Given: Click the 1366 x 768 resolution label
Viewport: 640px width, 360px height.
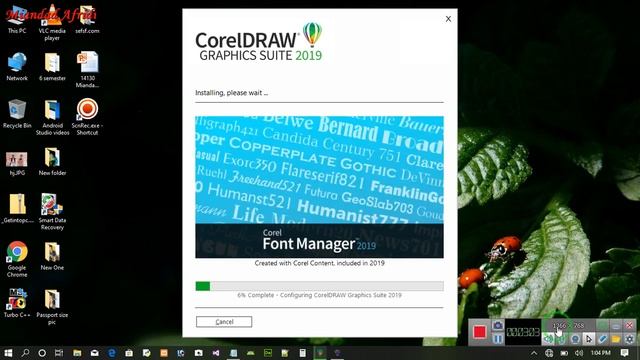Looking at the screenshot, I should point(568,325).
